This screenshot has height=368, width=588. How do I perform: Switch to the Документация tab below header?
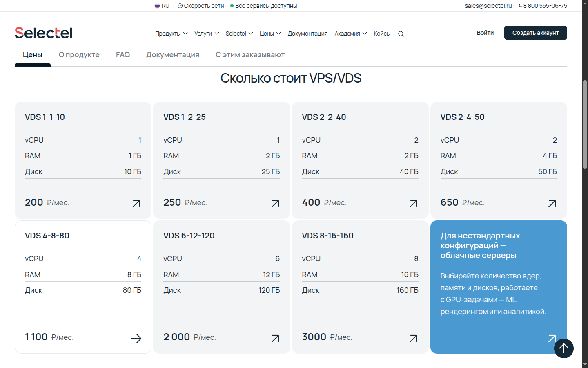click(173, 55)
